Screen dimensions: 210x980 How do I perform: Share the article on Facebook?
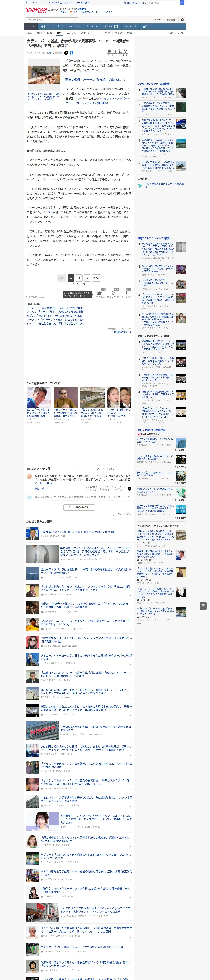point(71,53)
